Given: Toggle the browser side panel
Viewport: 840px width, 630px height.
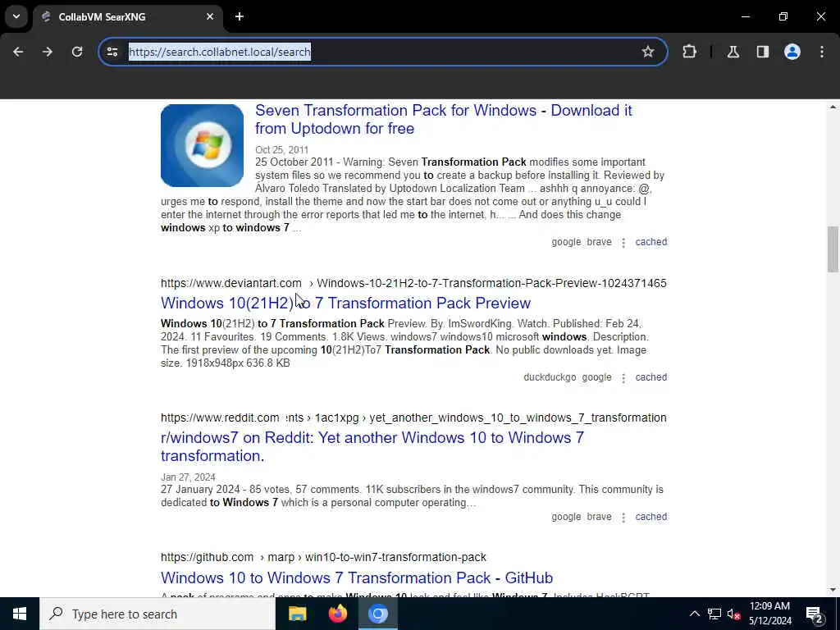Looking at the screenshot, I should tap(762, 52).
